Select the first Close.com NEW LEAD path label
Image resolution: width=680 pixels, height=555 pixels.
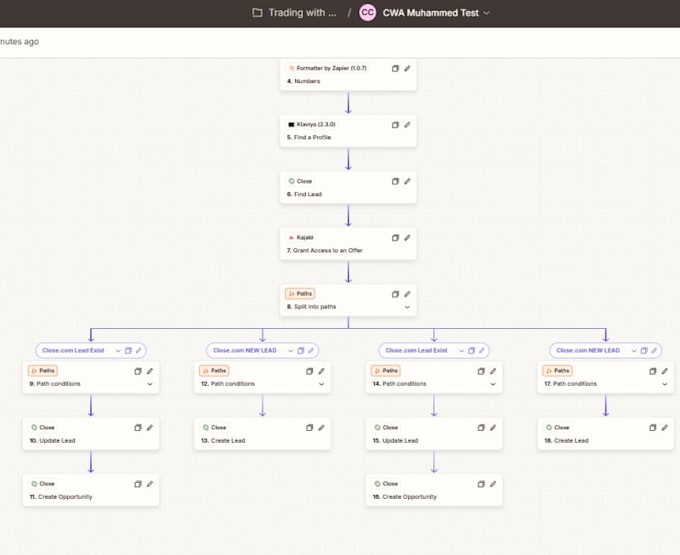245,350
